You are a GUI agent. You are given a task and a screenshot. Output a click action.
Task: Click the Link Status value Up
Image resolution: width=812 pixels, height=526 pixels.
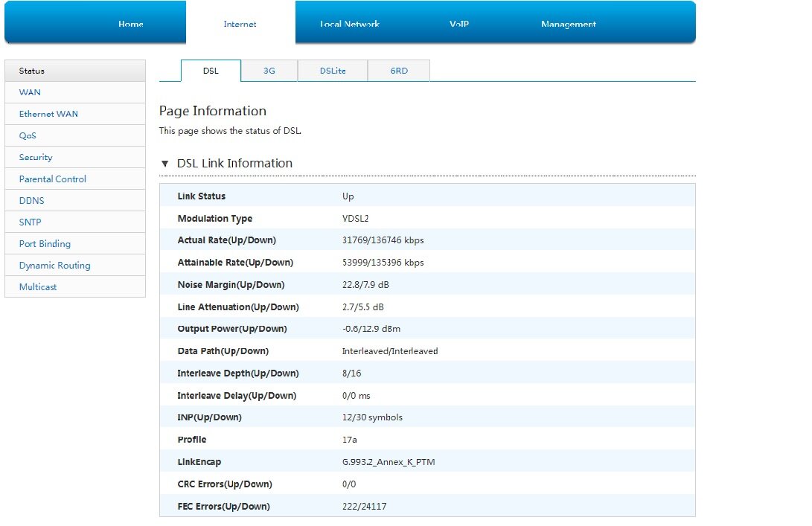click(348, 196)
